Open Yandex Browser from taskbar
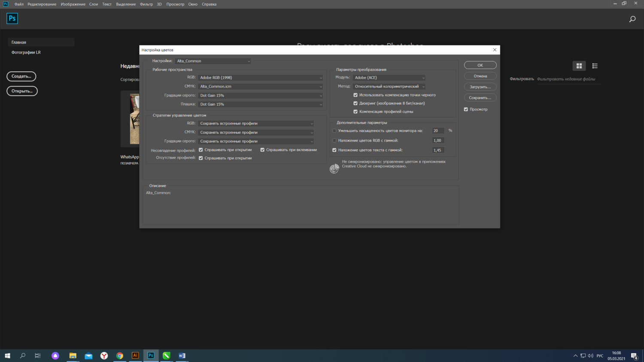The width and height of the screenshot is (644, 362). pos(104,356)
